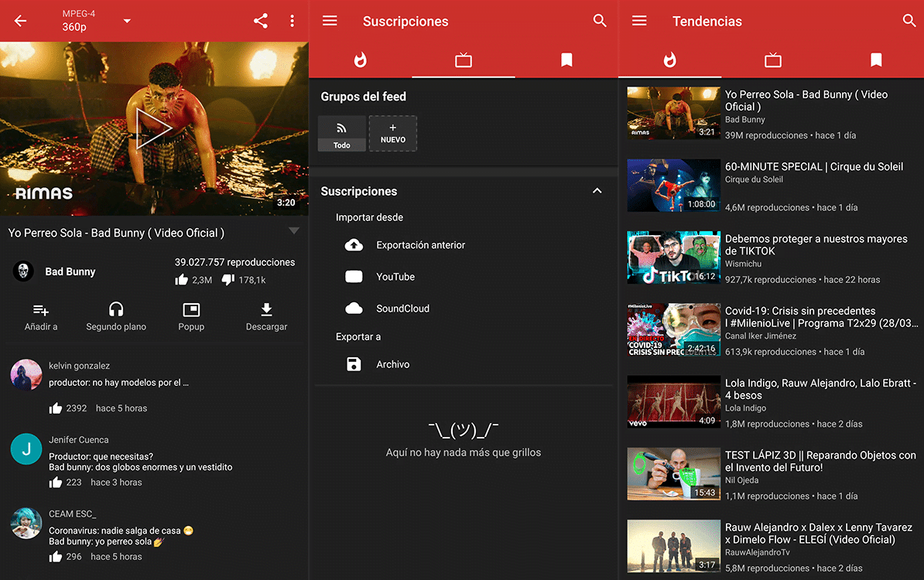Tap Descargar to download the video

click(266, 317)
